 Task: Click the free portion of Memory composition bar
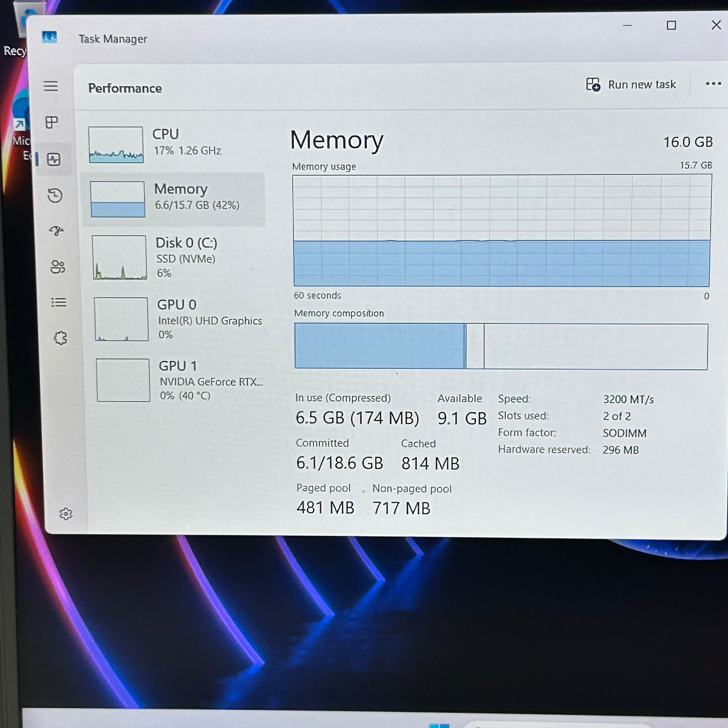(x=596, y=347)
